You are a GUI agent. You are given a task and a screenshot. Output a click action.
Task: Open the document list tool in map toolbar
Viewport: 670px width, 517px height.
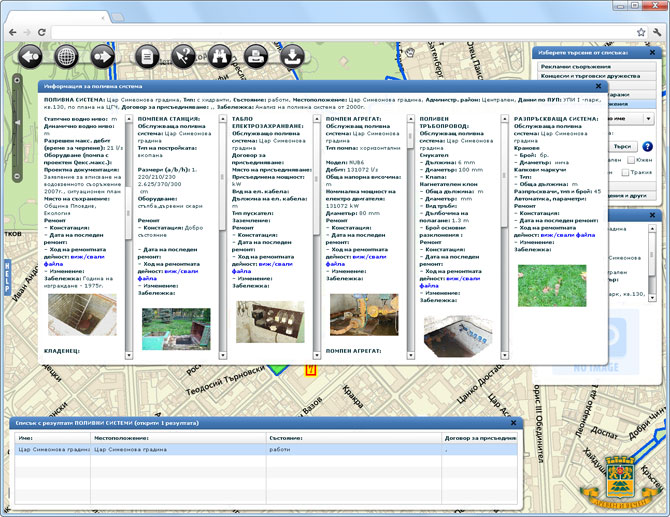147,56
